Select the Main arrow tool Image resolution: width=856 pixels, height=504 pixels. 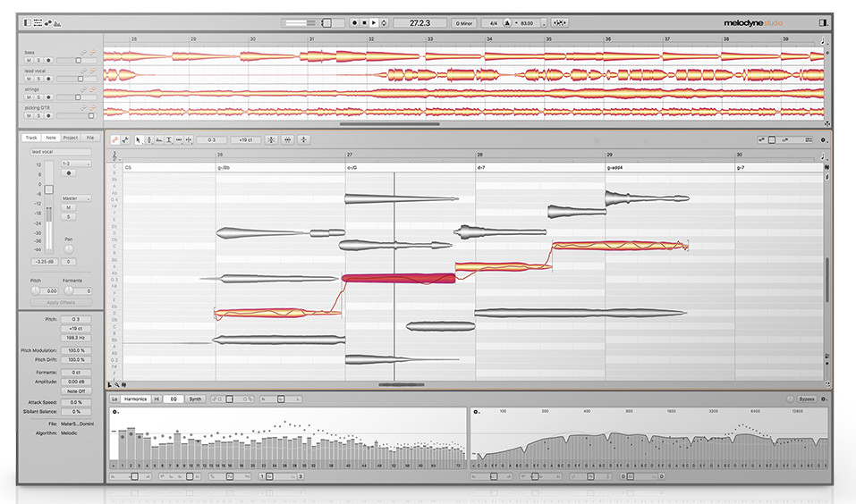[x=138, y=140]
